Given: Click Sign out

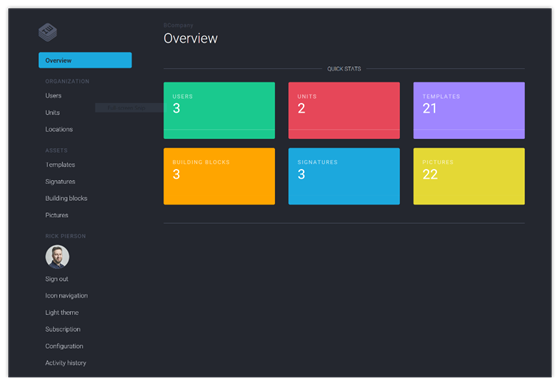Looking at the screenshot, I should coord(56,279).
